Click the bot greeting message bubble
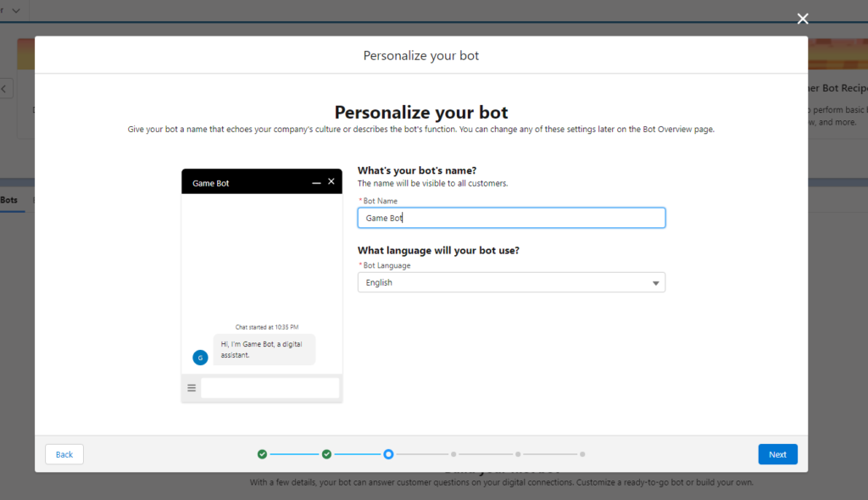 (264, 350)
